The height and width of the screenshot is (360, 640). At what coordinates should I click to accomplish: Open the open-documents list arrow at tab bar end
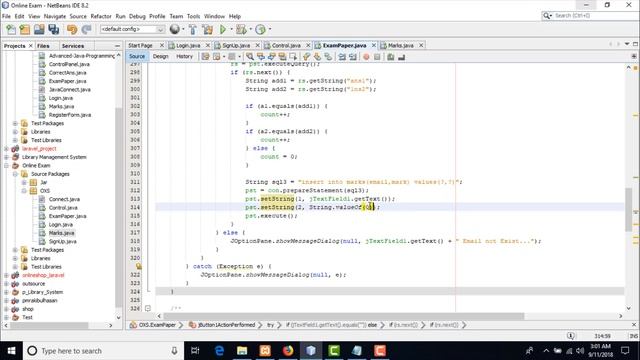[x=627, y=44]
